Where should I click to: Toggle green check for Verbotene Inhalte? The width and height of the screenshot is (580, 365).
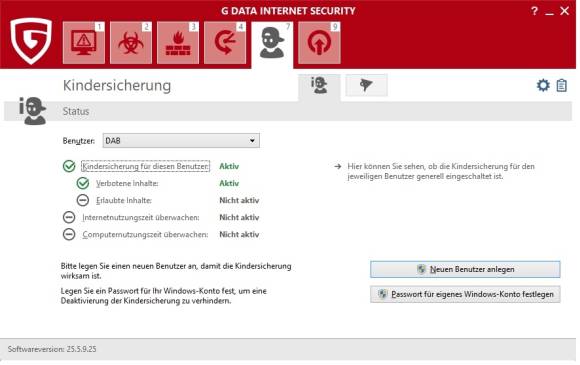[x=83, y=183]
